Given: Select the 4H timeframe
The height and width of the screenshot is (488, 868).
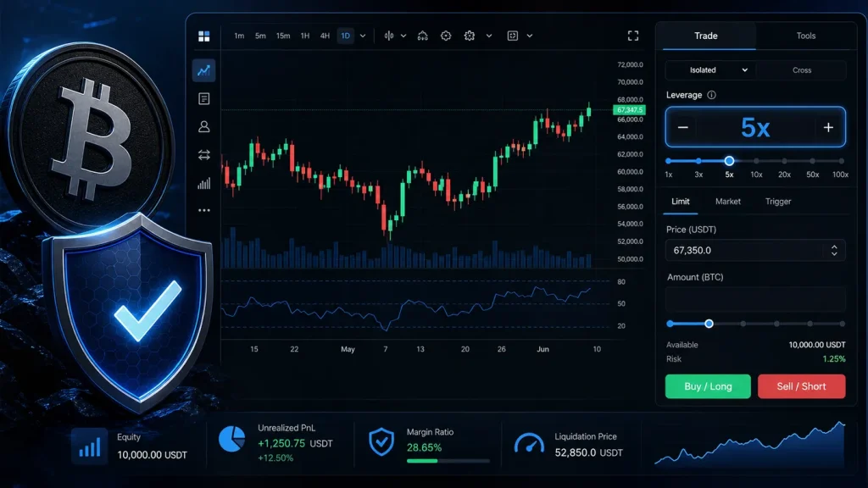Looking at the screenshot, I should click(325, 36).
